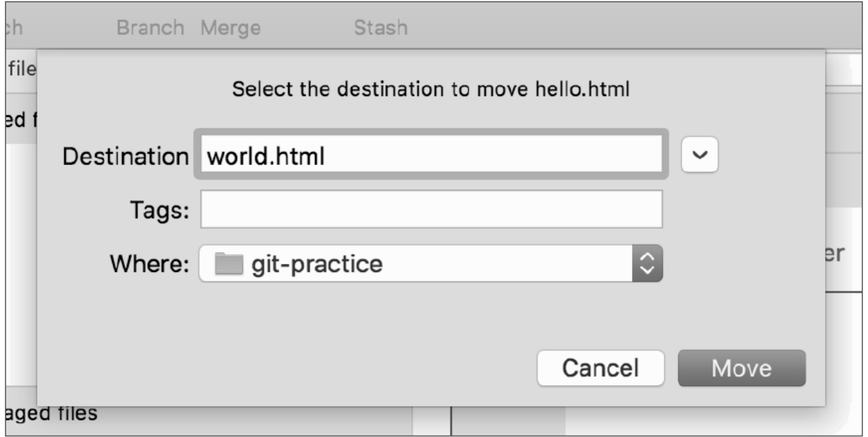Open the Stash toolbar item
Screen dimensions: 868x437
click(380, 28)
